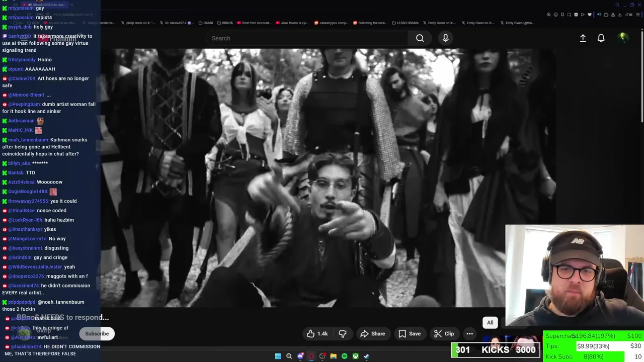
Task: Open Xbox app from taskbar
Action: coord(355,356)
